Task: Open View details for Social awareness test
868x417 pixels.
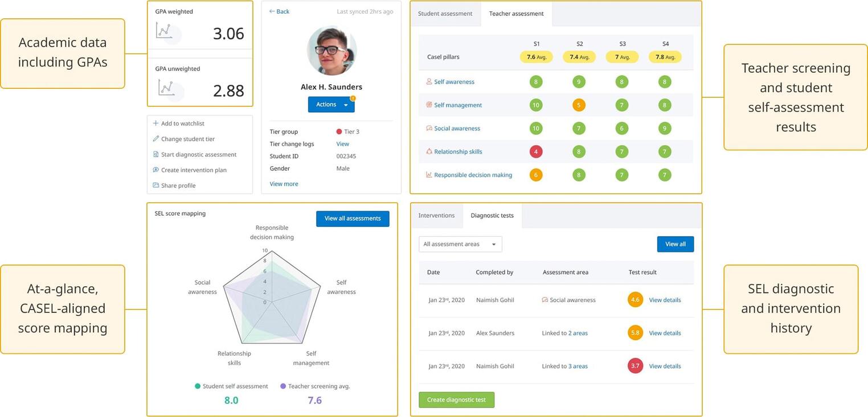Action: coord(665,300)
